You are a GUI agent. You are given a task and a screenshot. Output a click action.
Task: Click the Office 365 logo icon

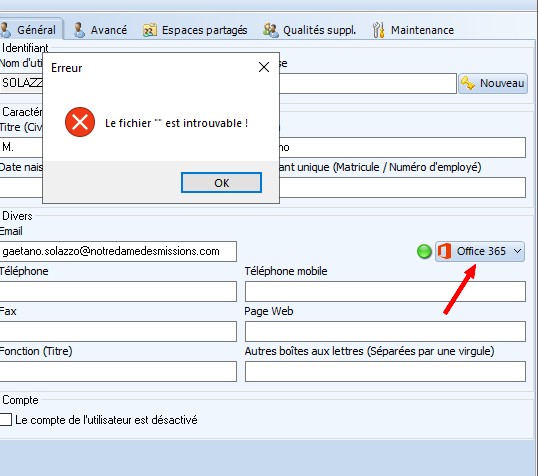coord(444,251)
